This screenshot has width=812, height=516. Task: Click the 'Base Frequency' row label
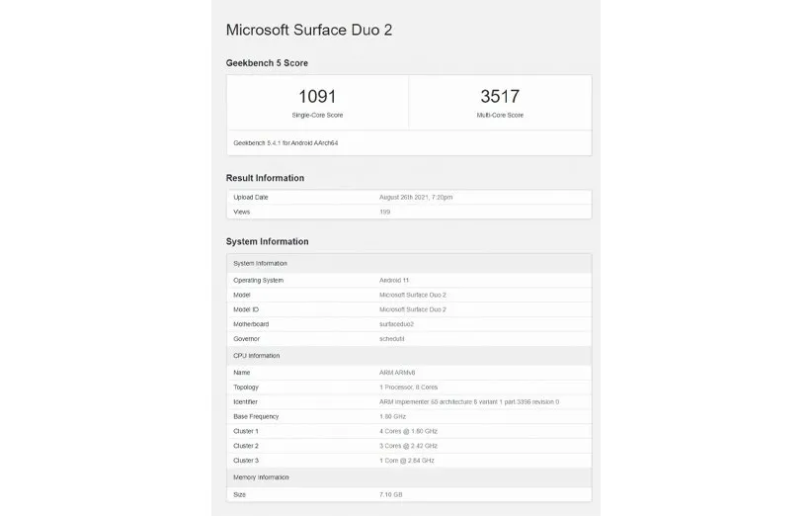point(256,416)
